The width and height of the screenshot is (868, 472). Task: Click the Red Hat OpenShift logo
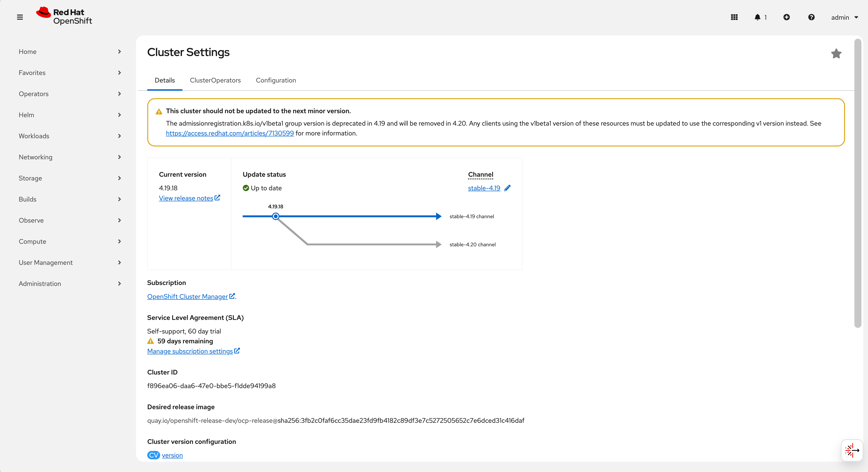pos(64,16)
